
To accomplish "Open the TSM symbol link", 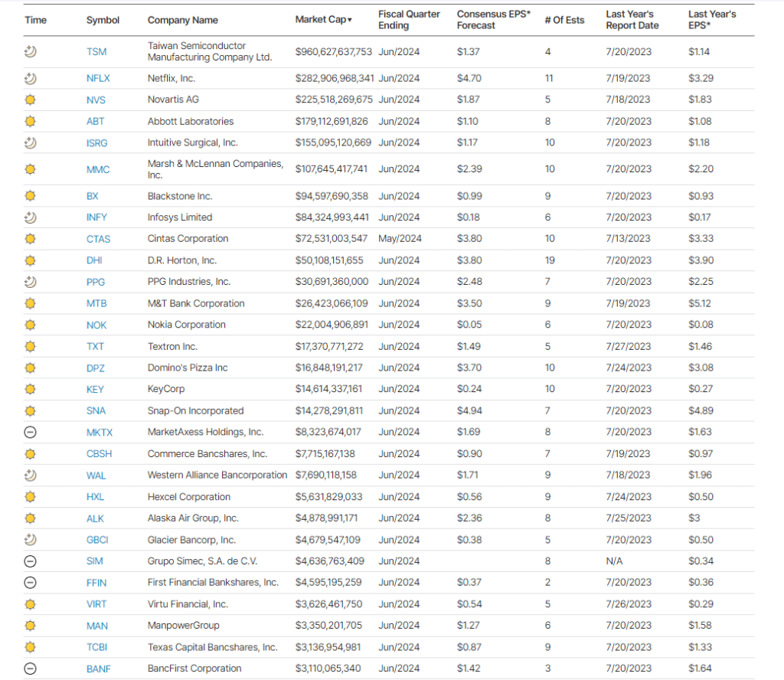I will tap(96, 52).
